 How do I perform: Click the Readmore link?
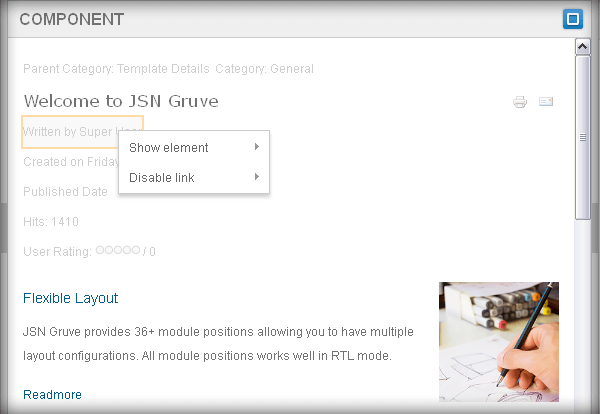pos(52,394)
